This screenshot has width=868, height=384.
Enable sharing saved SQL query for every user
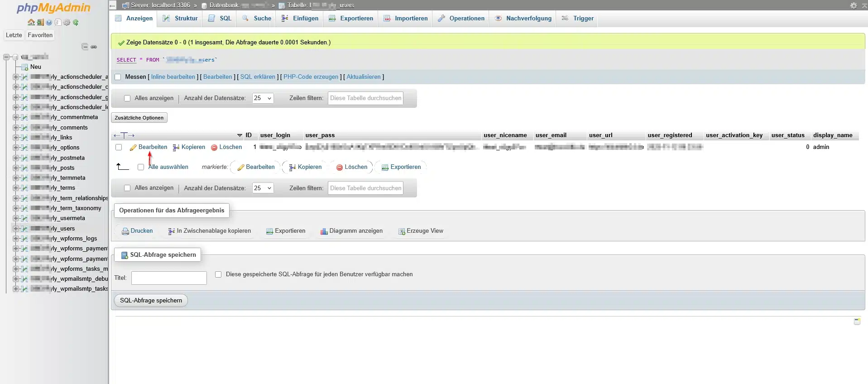pos(218,274)
